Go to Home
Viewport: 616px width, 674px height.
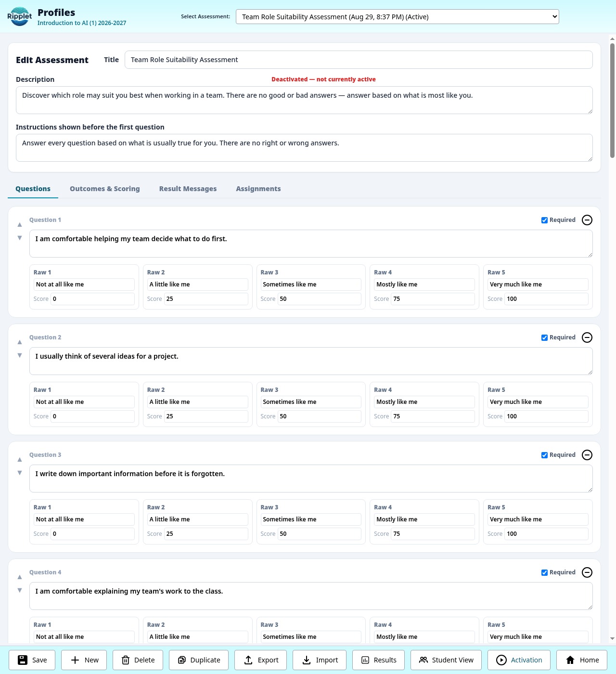pos(582,660)
